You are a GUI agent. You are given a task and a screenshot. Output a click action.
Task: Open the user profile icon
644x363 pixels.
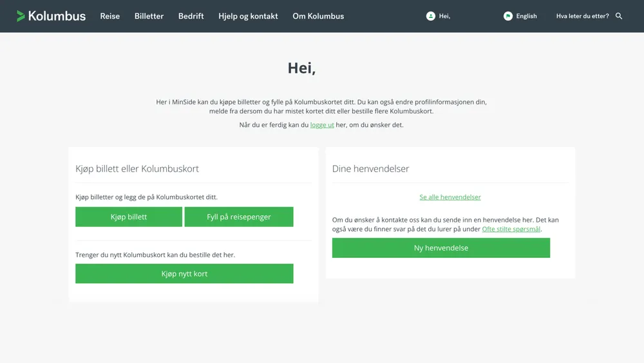pos(431,16)
